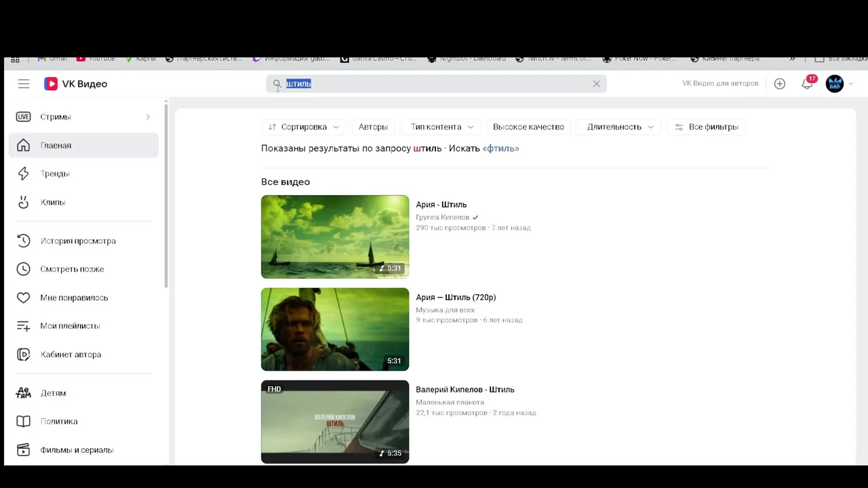Image resolution: width=868 pixels, height=488 pixels.
Task: Open Клипы in the sidebar
Action: [53, 203]
